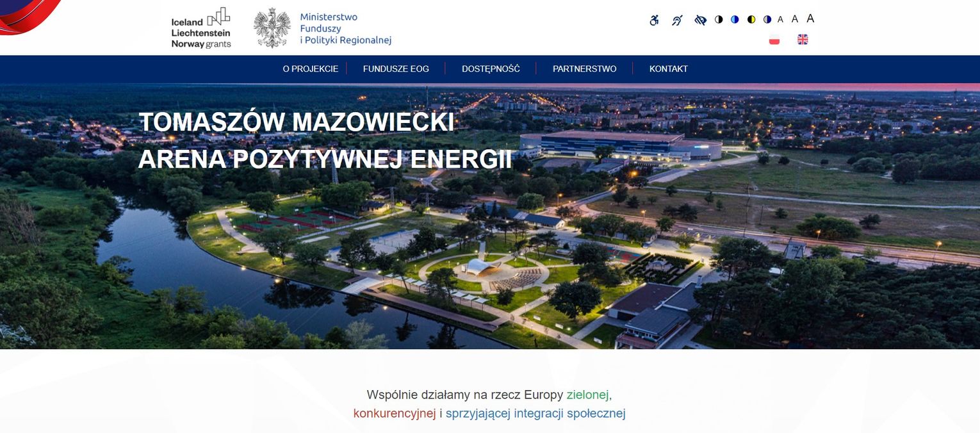This screenshot has width=980, height=433.
Task: Click the Ministerstwo Funduszy eagle emblem logo
Action: tap(272, 28)
